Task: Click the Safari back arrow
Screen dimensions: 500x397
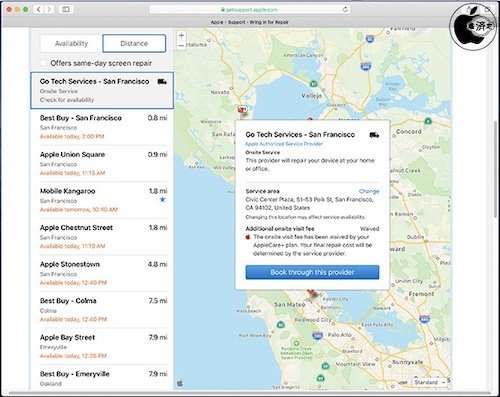Action: point(39,9)
